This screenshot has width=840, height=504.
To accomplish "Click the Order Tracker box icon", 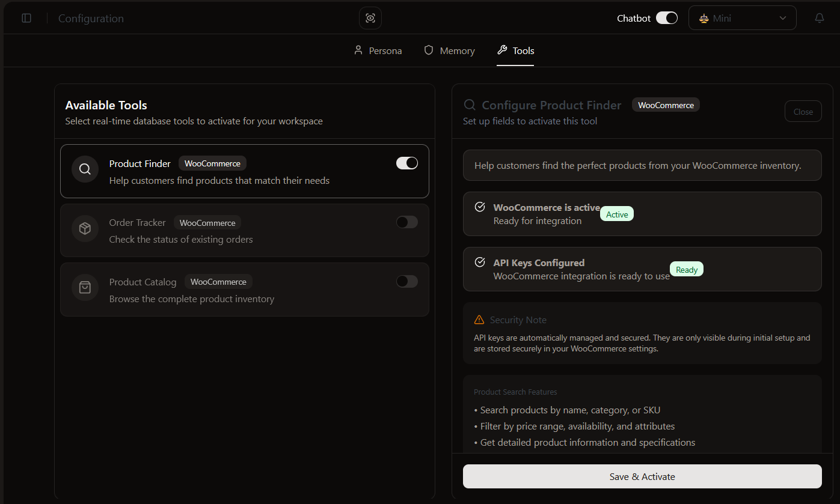I will click(85, 228).
